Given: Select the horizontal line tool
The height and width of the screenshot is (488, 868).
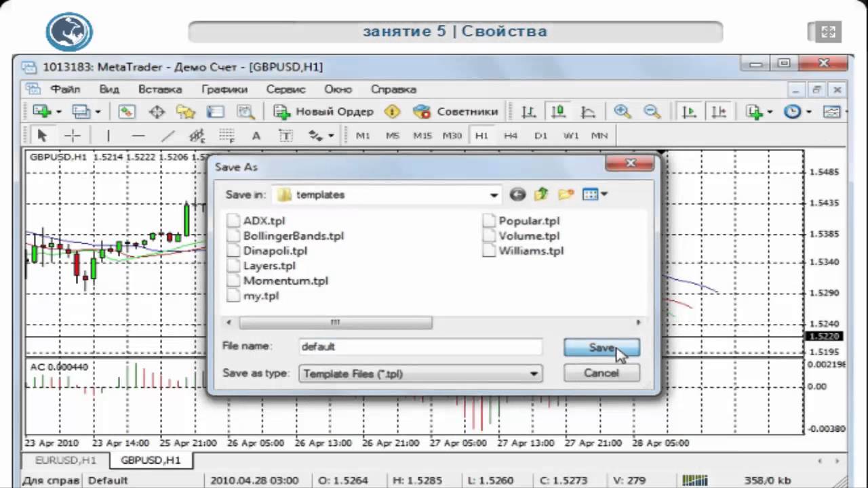Looking at the screenshot, I should pos(138,136).
